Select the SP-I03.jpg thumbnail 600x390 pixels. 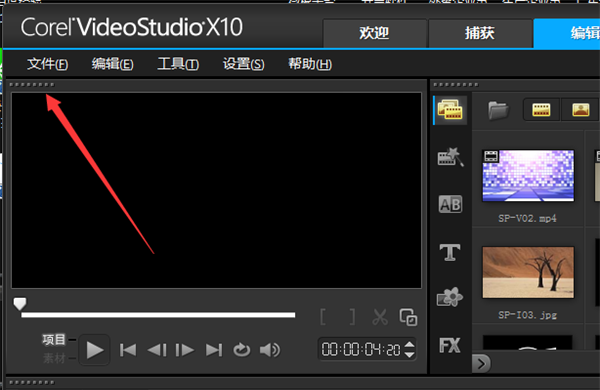pyautogui.click(x=528, y=272)
